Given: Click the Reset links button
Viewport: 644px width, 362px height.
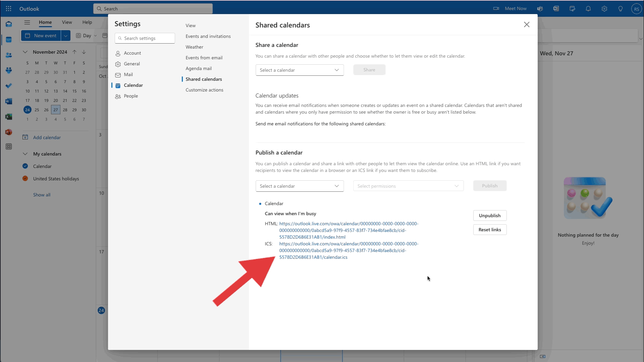Looking at the screenshot, I should pyautogui.click(x=490, y=230).
